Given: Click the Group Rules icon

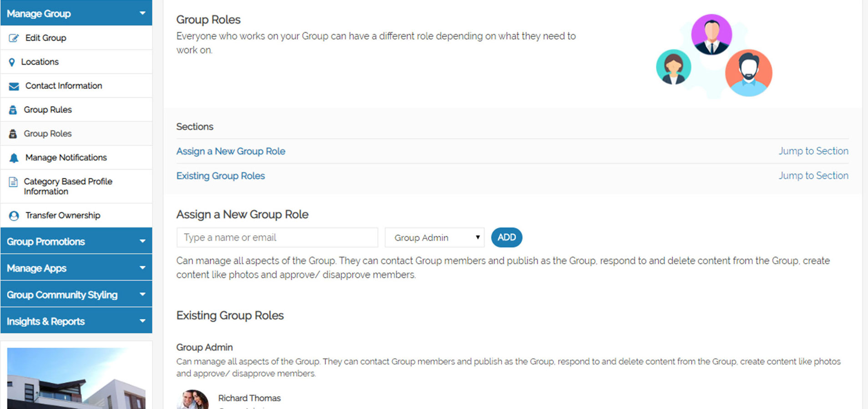Looking at the screenshot, I should click(13, 110).
